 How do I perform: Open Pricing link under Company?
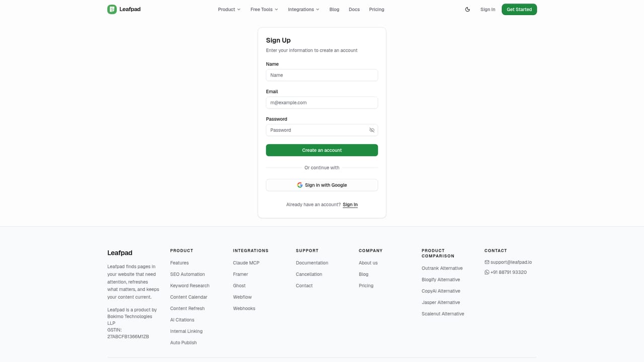point(366,286)
